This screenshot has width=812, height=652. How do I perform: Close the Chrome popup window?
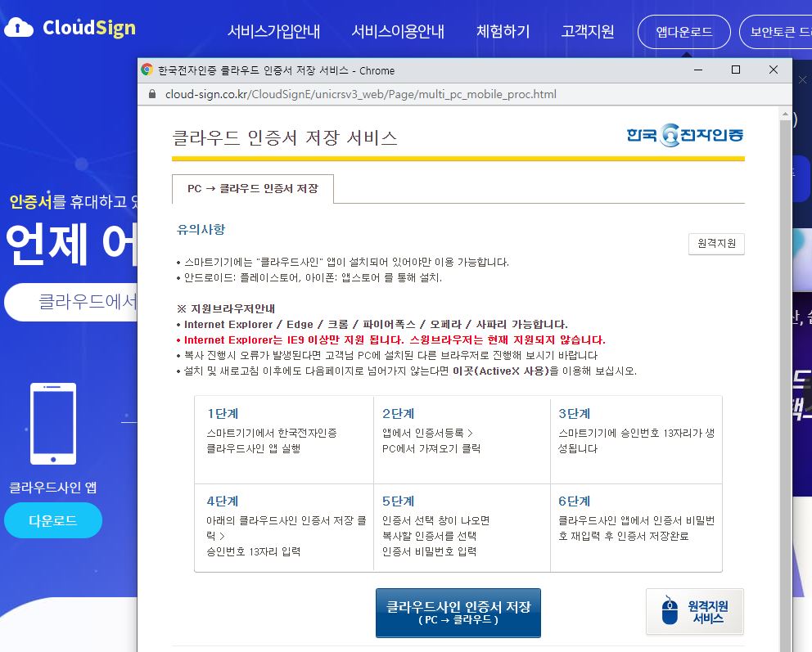click(774, 70)
